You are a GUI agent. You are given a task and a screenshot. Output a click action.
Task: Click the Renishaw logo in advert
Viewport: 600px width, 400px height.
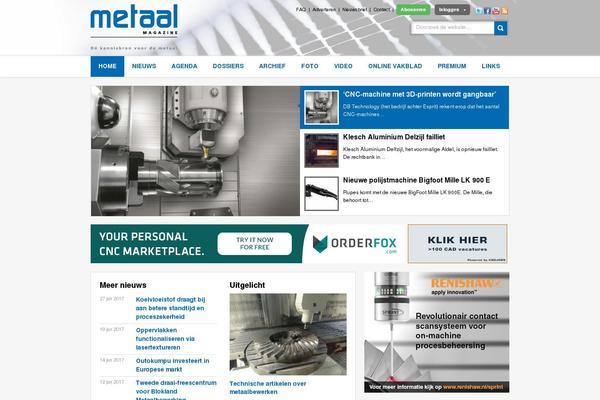pos(466,283)
